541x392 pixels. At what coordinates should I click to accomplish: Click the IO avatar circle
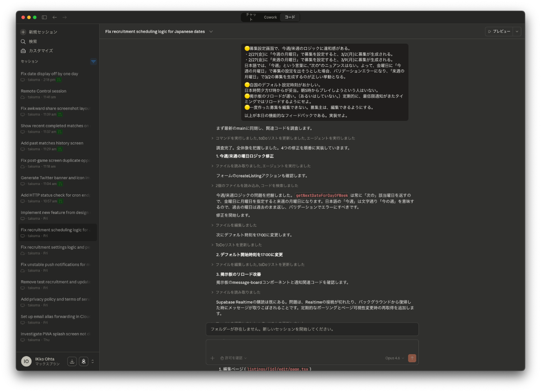point(26,361)
